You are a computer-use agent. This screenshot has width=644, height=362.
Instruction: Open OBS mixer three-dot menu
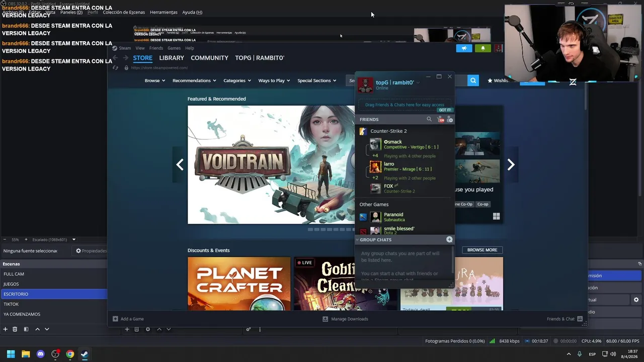[x=260, y=329]
